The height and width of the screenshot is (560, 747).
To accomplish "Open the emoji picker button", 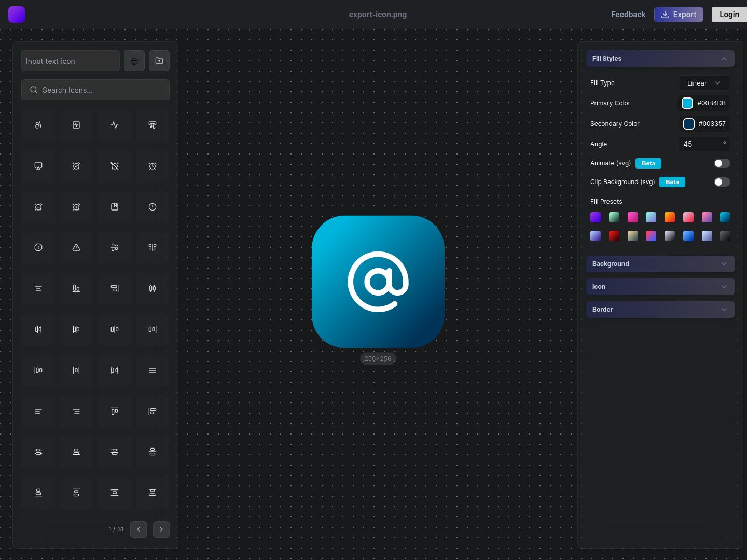I will click(x=134, y=61).
